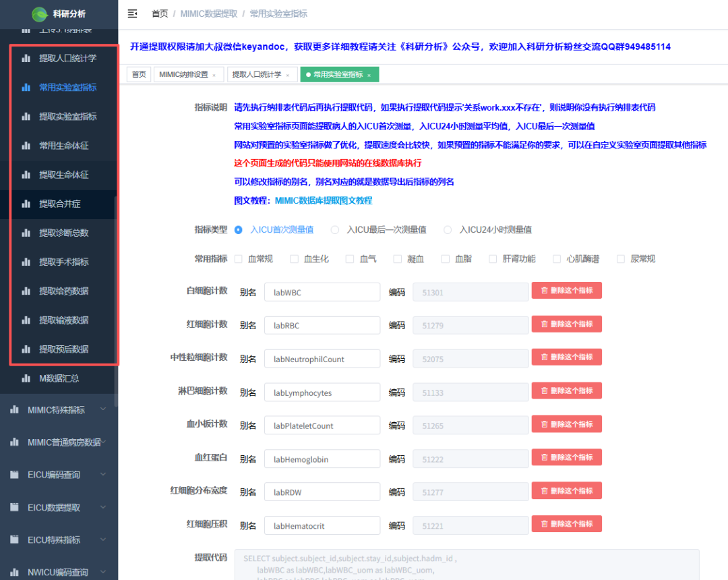Delete the 红细胞分布宽度 indicator
728x580 pixels.
(566, 491)
